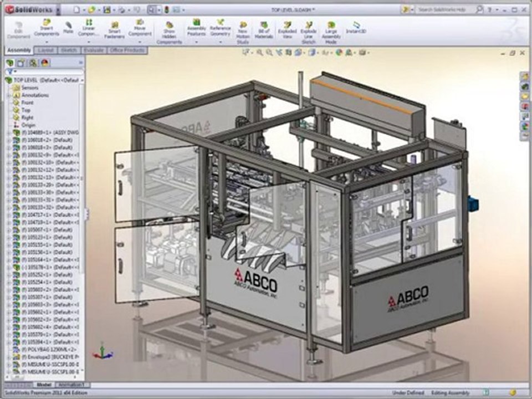Open the Animation1 tab at the bottom
This screenshot has width=532, height=399.
tap(73, 385)
